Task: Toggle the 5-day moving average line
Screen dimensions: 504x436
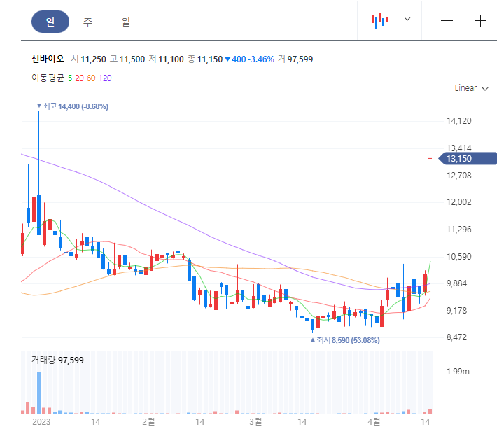Action: (70, 78)
